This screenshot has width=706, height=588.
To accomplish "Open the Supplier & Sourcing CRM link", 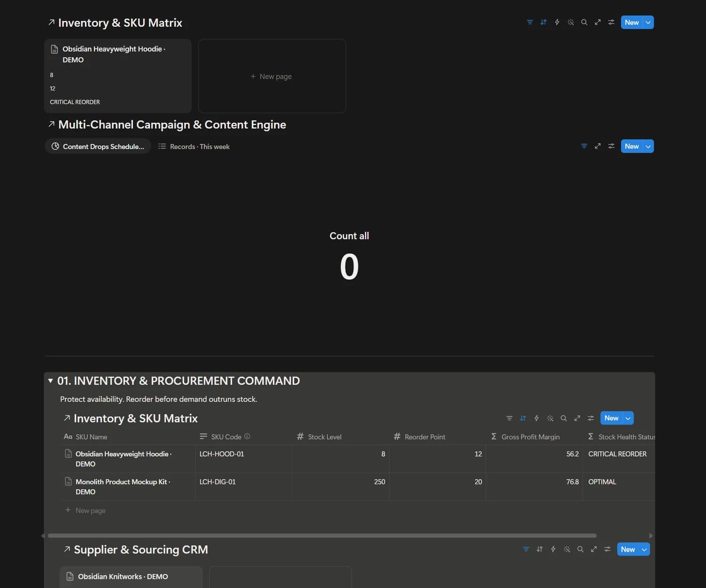I will [141, 549].
